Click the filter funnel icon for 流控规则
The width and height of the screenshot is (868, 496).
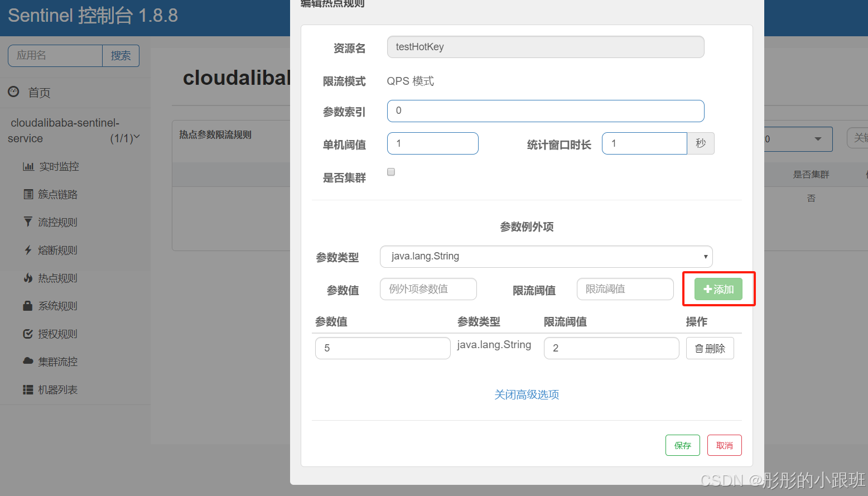point(28,222)
